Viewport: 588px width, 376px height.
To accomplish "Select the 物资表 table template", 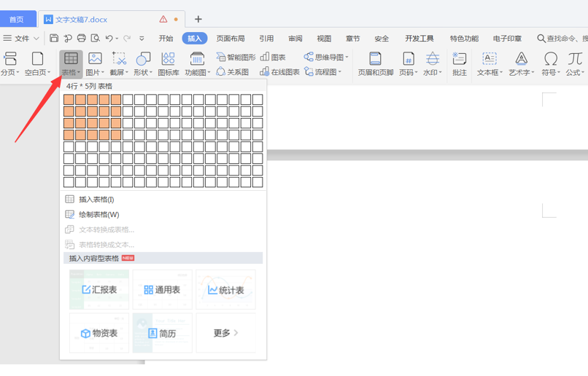I will 99,333.
